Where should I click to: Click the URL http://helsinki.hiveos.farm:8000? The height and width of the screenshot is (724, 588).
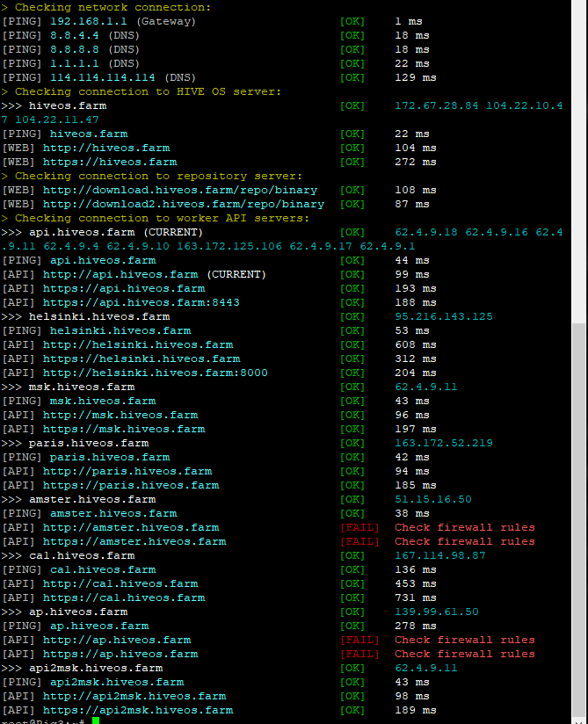156,373
